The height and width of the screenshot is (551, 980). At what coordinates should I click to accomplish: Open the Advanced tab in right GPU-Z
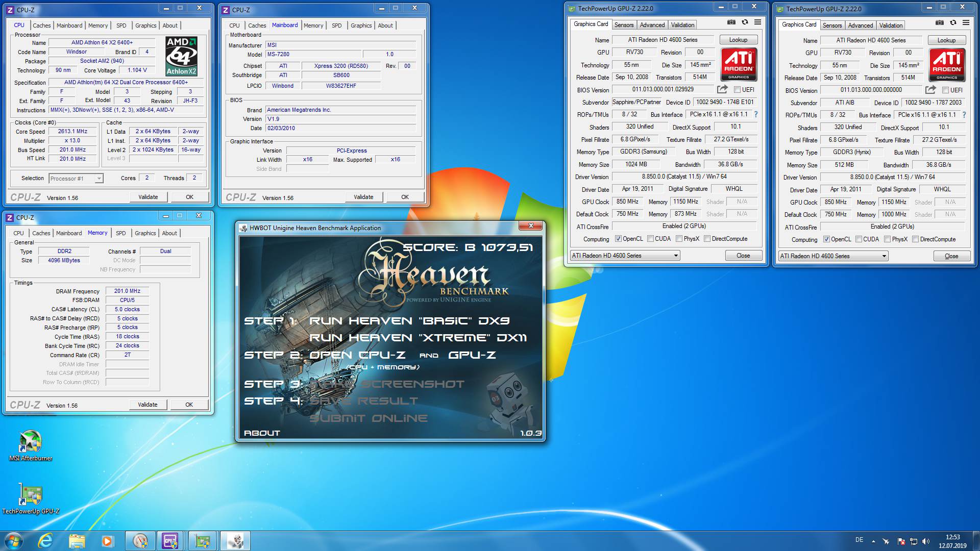point(861,26)
